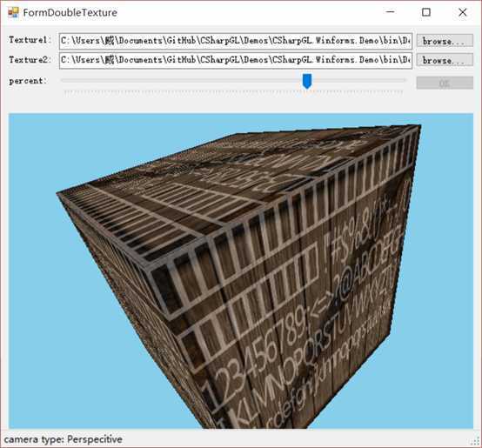Screen dimensions: 482x448
Task: Click the camera type status bar label
Action: coord(63,439)
